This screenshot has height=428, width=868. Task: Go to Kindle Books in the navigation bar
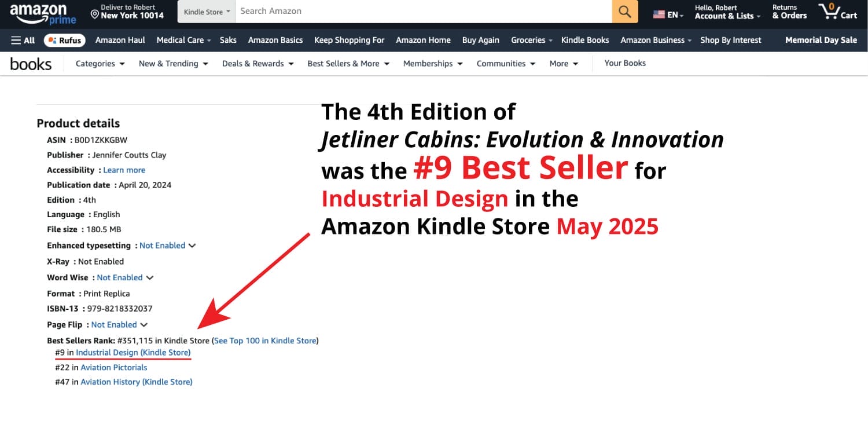(585, 40)
